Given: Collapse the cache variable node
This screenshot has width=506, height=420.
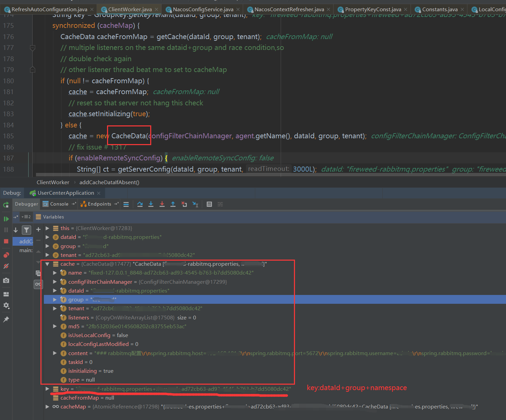Looking at the screenshot, I should [x=47, y=264].
